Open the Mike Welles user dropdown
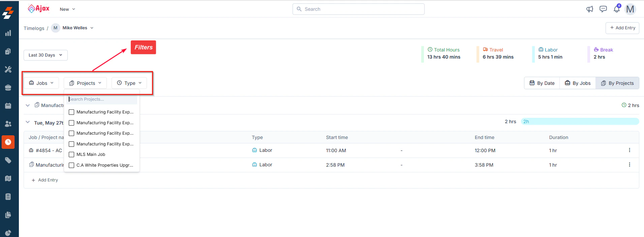 pos(78,28)
